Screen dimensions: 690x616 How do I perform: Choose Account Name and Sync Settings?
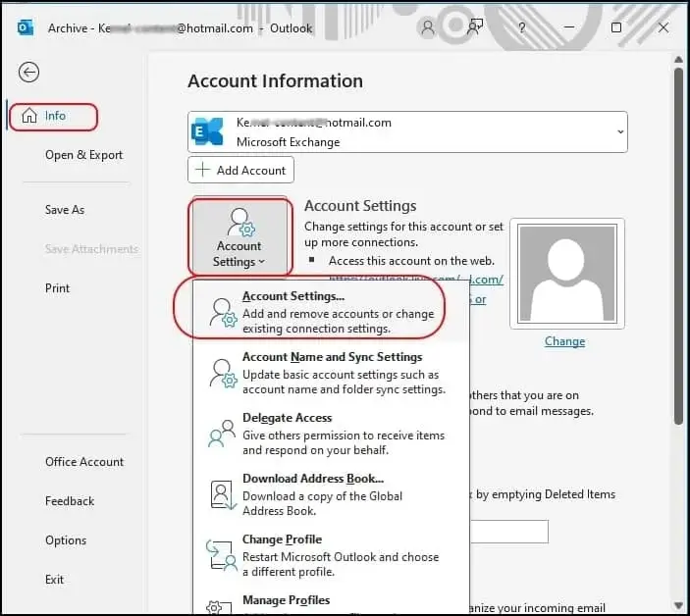coord(331,373)
